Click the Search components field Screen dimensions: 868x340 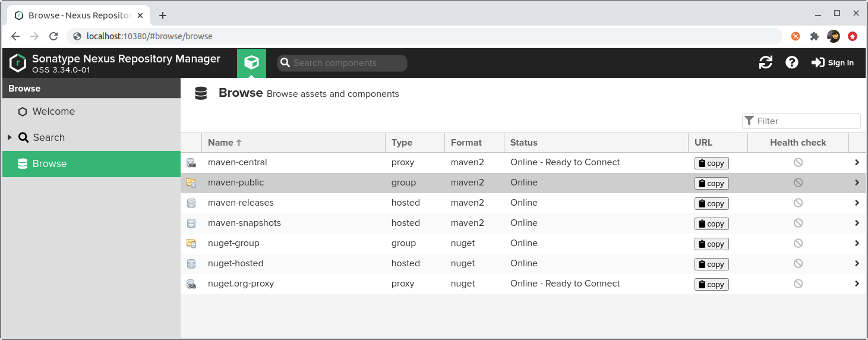pos(342,63)
